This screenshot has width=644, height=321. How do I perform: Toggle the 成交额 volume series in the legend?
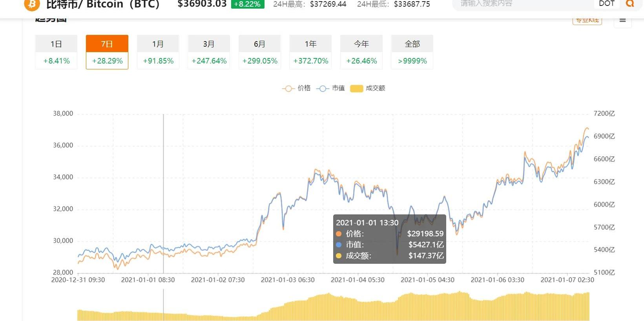(368, 88)
